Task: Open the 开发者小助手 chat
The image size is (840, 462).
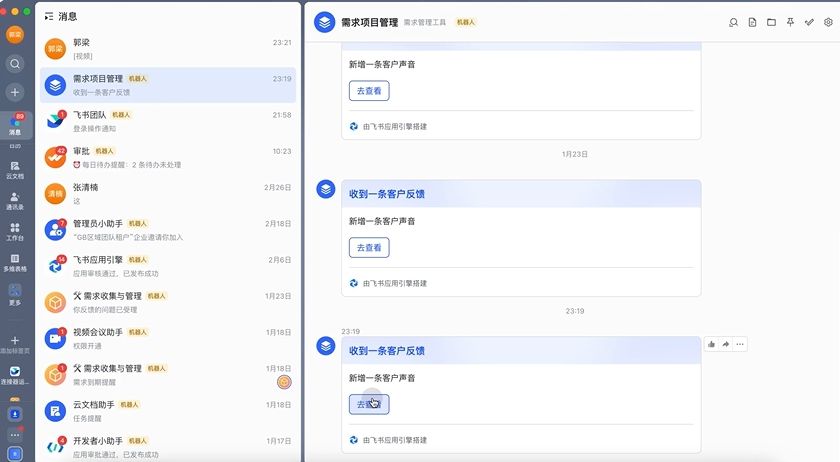Action: click(x=168, y=447)
